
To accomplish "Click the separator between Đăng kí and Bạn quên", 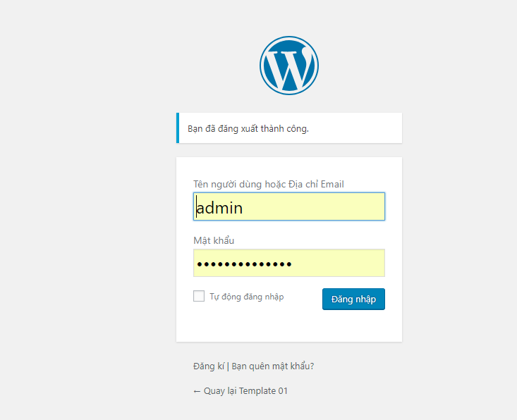I will point(228,366).
